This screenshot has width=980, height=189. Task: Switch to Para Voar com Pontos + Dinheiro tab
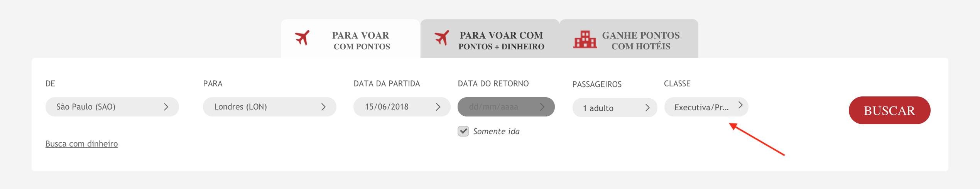490,39
